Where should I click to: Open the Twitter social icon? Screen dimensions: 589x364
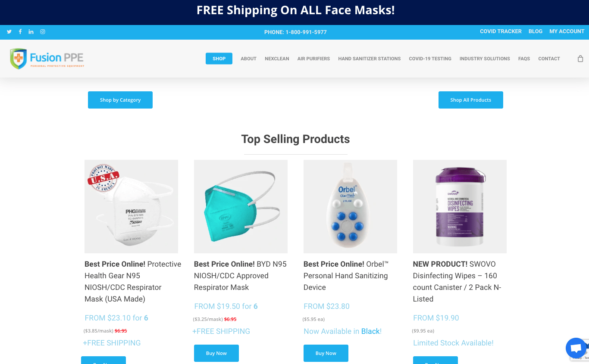[x=9, y=32]
